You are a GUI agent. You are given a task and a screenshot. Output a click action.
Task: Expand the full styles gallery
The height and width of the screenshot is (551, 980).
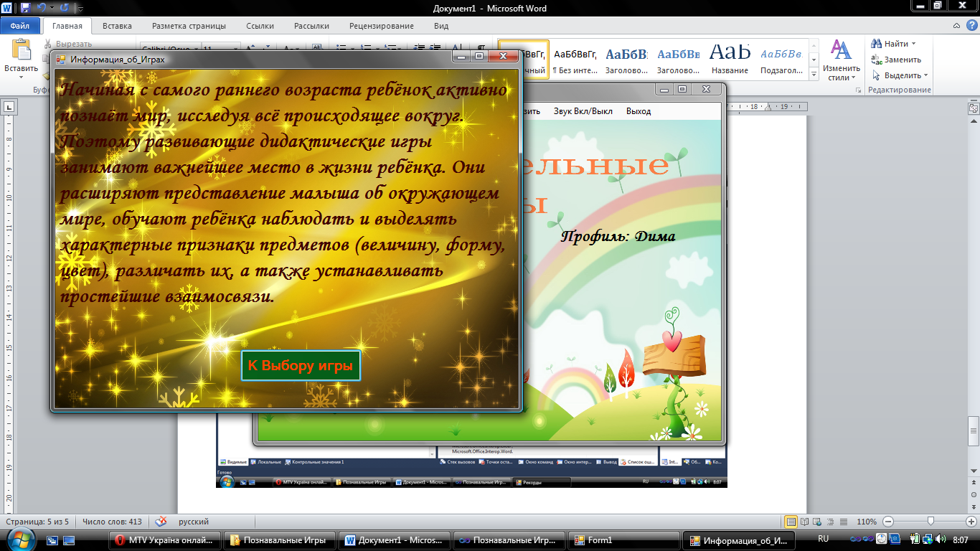point(813,73)
